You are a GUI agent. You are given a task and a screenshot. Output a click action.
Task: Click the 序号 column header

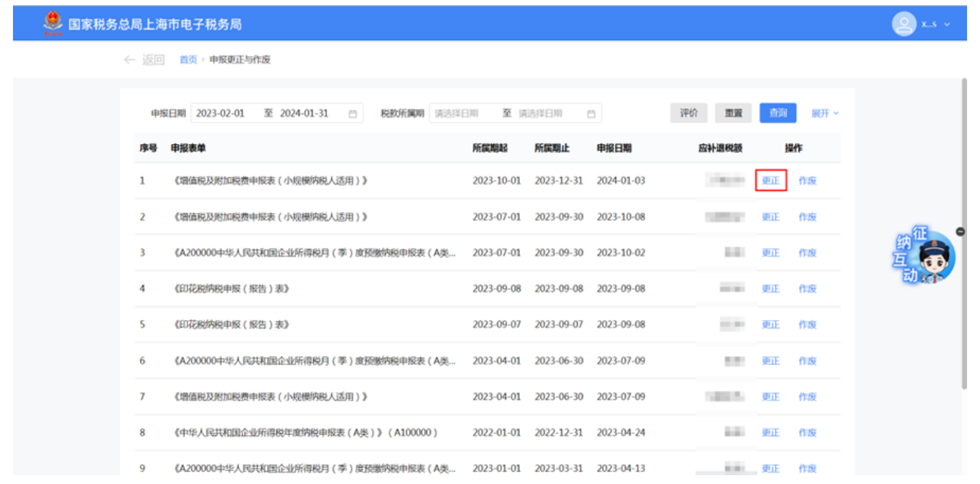(148, 148)
